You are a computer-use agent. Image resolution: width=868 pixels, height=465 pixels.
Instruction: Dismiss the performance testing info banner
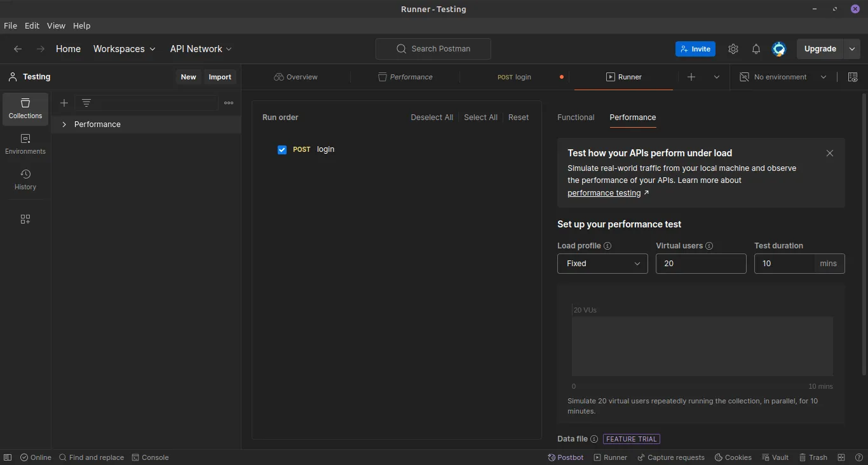tap(829, 153)
